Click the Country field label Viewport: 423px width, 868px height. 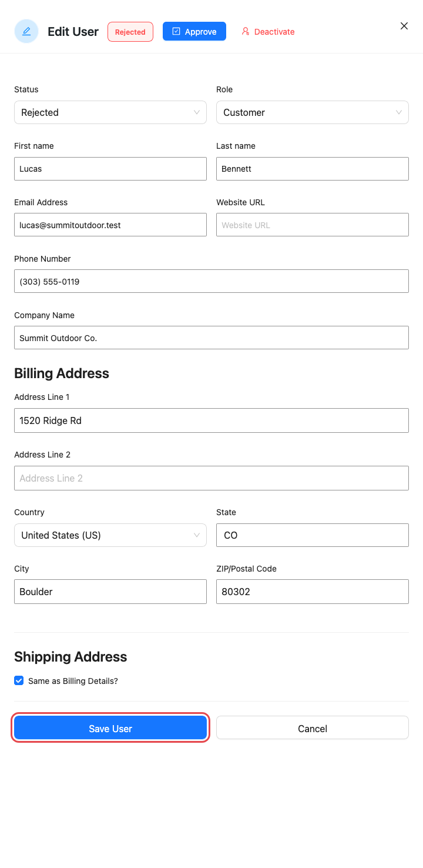point(29,512)
